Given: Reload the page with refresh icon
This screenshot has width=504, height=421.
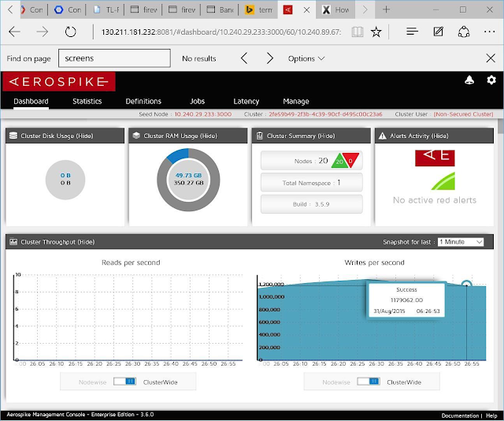Looking at the screenshot, I should click(70, 32).
